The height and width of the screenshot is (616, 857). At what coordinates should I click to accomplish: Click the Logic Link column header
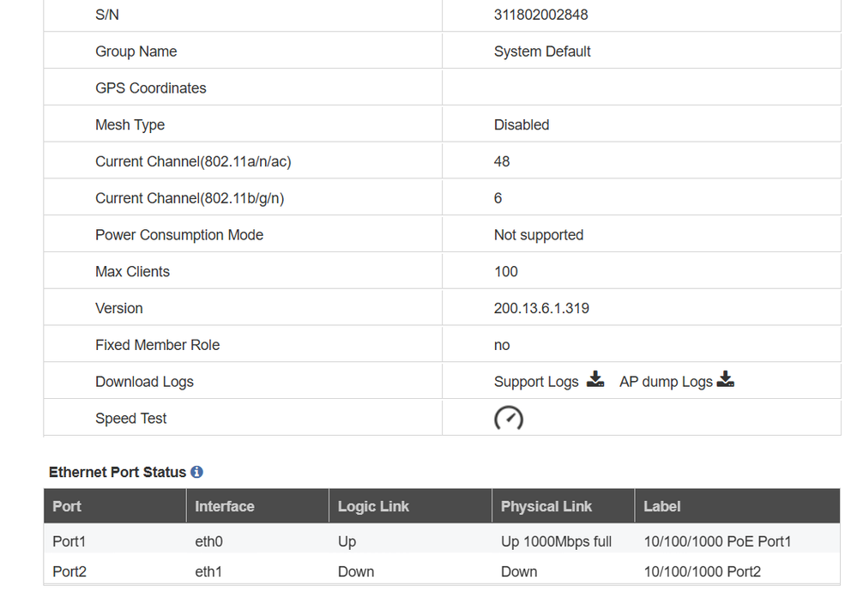[x=373, y=506]
